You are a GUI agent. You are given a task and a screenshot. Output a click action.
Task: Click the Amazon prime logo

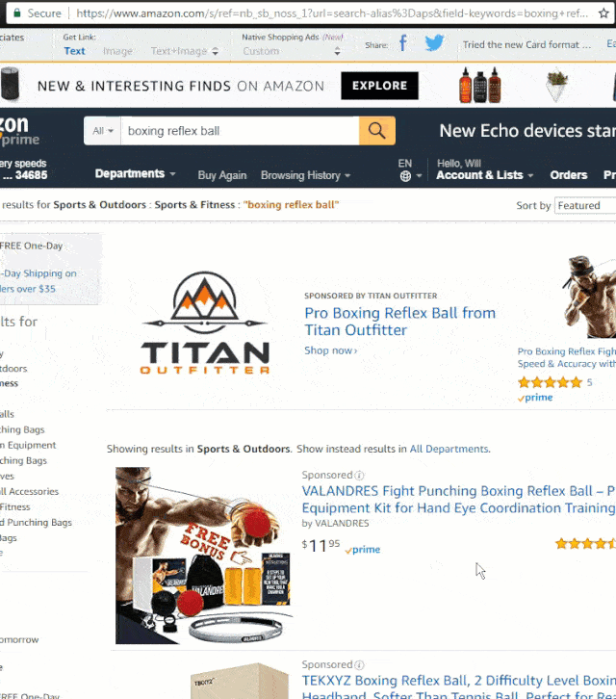coord(19,131)
